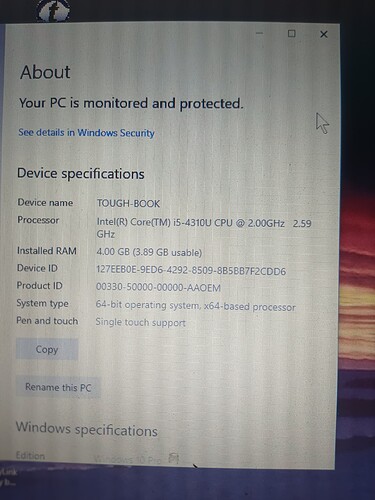
Task: Click the Rename this PC button
Action: (x=58, y=387)
